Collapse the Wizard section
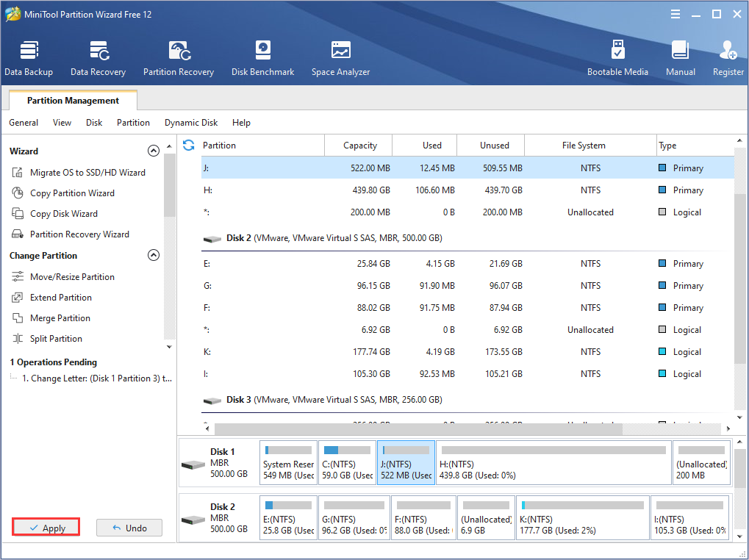Image resolution: width=749 pixels, height=560 pixels. pos(154,151)
